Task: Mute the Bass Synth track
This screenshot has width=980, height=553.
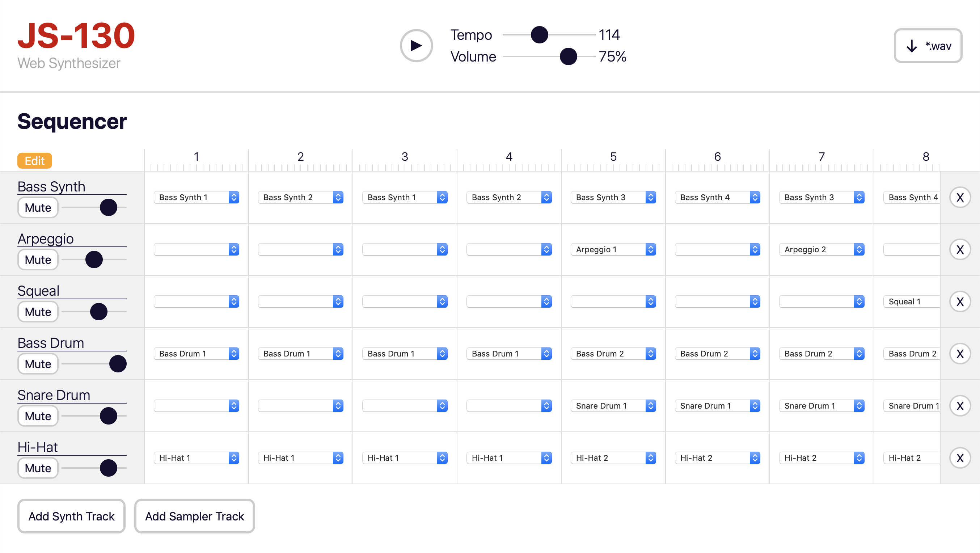Action: pos(38,208)
